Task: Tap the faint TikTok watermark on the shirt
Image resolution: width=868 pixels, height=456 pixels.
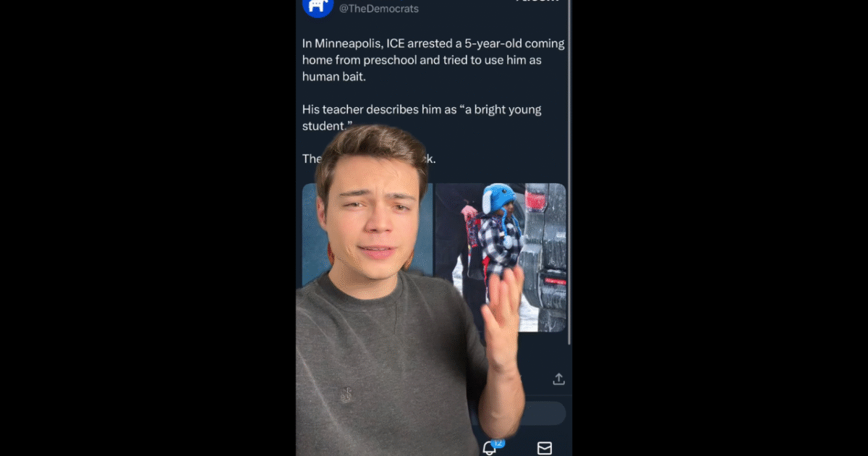Action: [346, 395]
